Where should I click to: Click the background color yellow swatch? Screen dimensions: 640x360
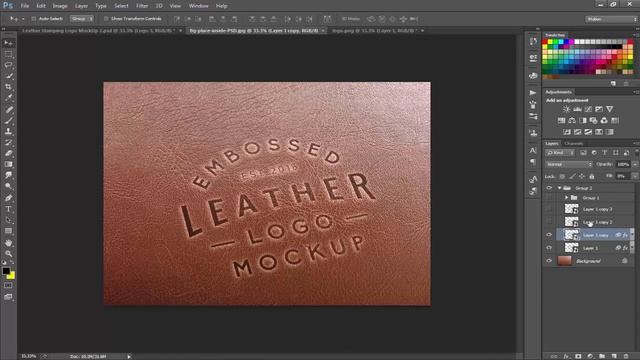(12, 277)
